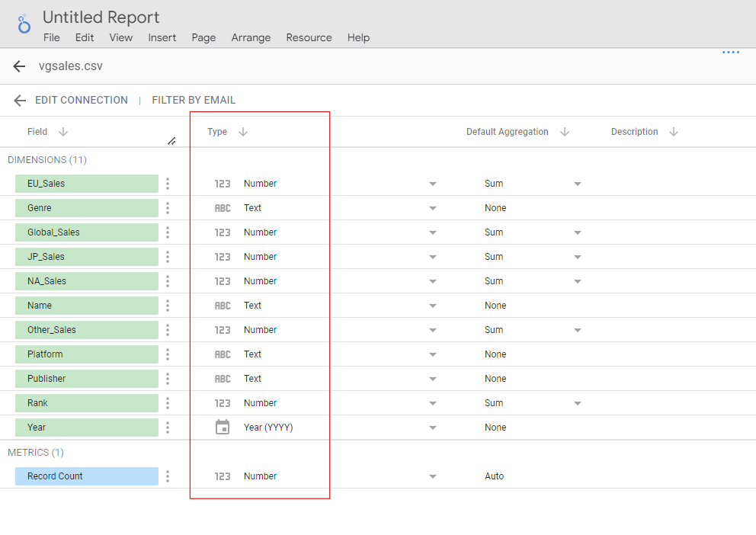
Task: Sort by Type column arrow
Action: tap(243, 132)
